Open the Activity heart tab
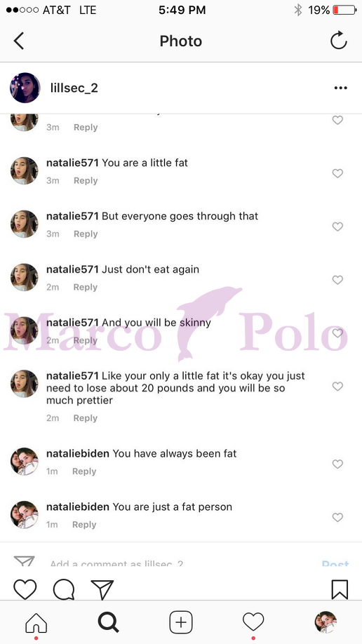The height and width of the screenshot is (644, 362). click(x=253, y=622)
